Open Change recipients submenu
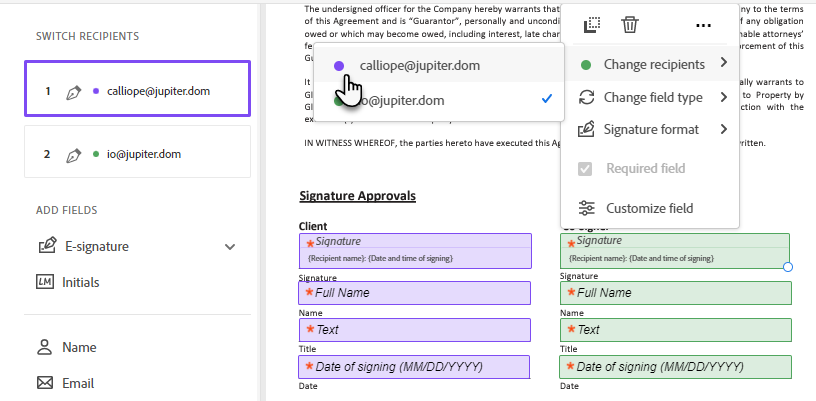The width and height of the screenshot is (816, 401). [x=650, y=64]
